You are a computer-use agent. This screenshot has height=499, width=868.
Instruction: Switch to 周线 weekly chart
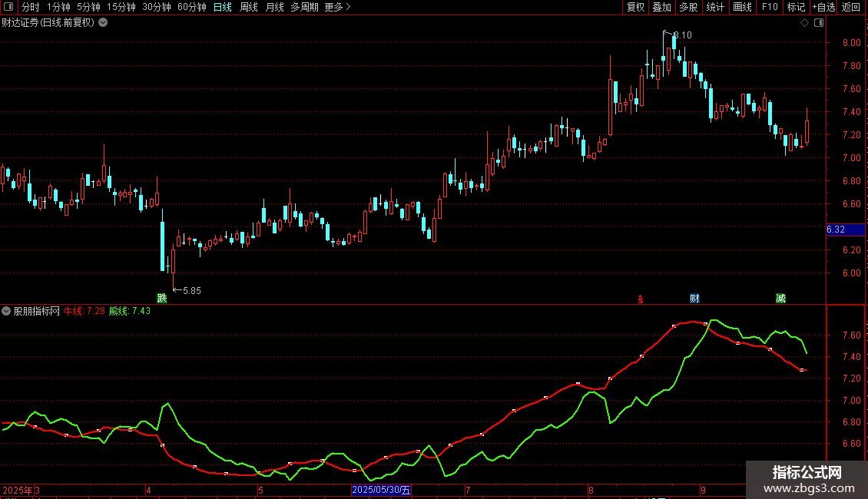249,7
